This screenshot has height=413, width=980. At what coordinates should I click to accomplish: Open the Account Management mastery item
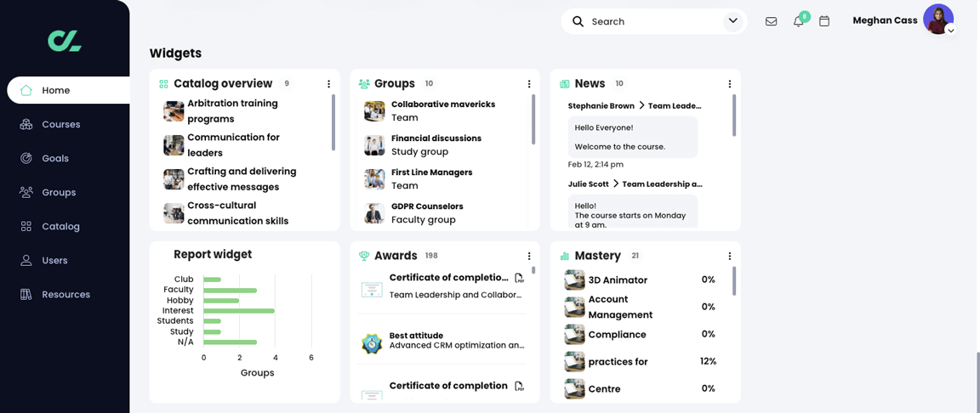pos(620,307)
